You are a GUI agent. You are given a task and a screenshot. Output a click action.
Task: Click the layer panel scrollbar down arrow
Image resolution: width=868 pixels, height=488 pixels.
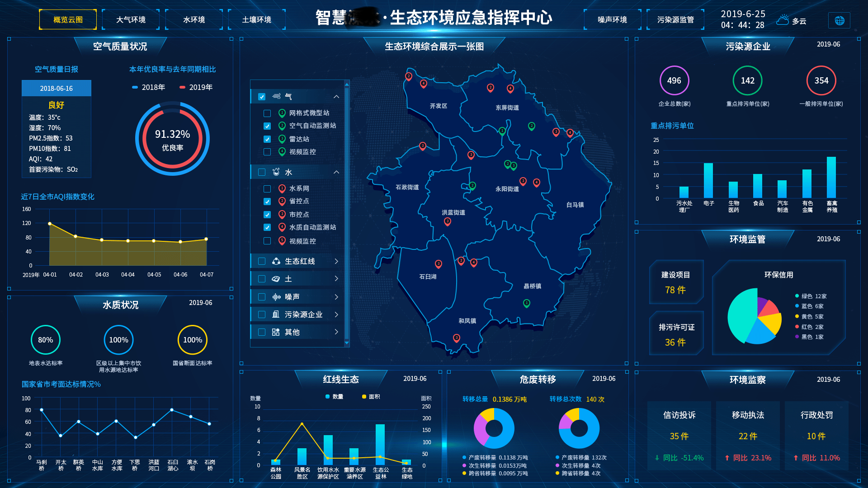tap(347, 343)
